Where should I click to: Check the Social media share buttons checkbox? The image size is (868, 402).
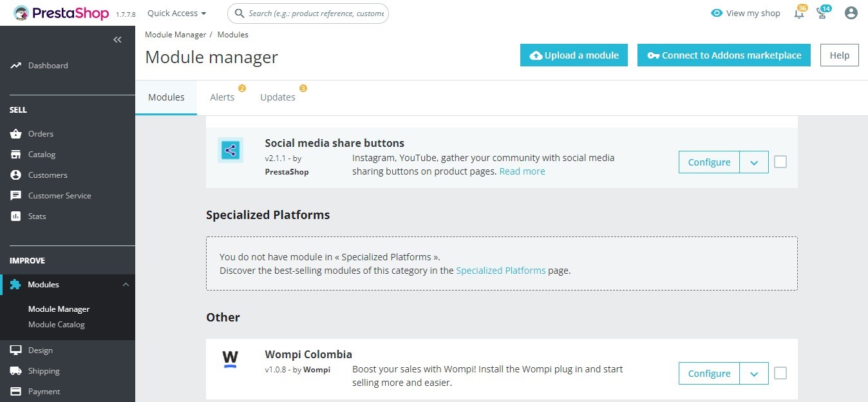point(780,162)
